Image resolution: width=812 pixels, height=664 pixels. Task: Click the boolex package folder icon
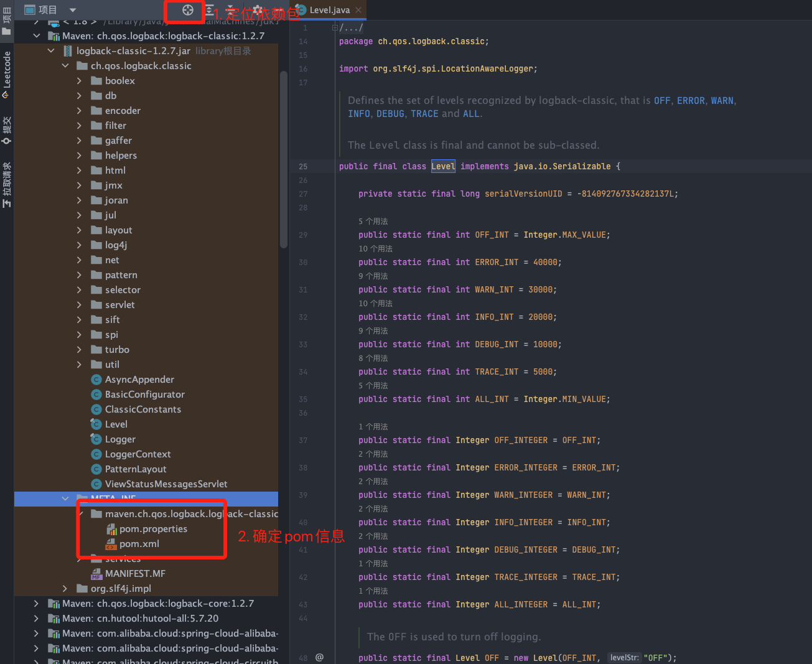click(96, 81)
